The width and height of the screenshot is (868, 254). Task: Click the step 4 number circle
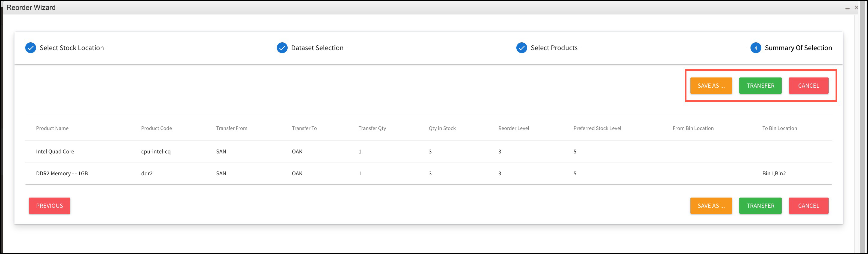click(x=756, y=48)
